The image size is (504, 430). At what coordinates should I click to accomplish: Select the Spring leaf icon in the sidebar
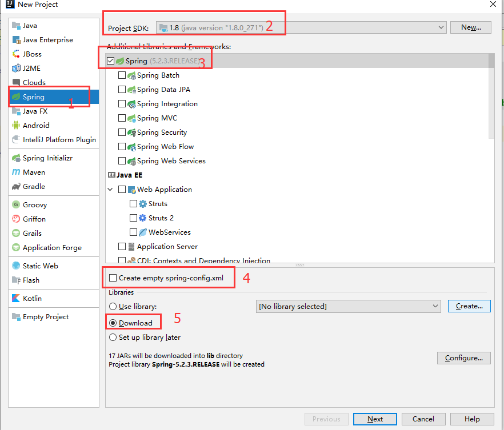pos(16,97)
